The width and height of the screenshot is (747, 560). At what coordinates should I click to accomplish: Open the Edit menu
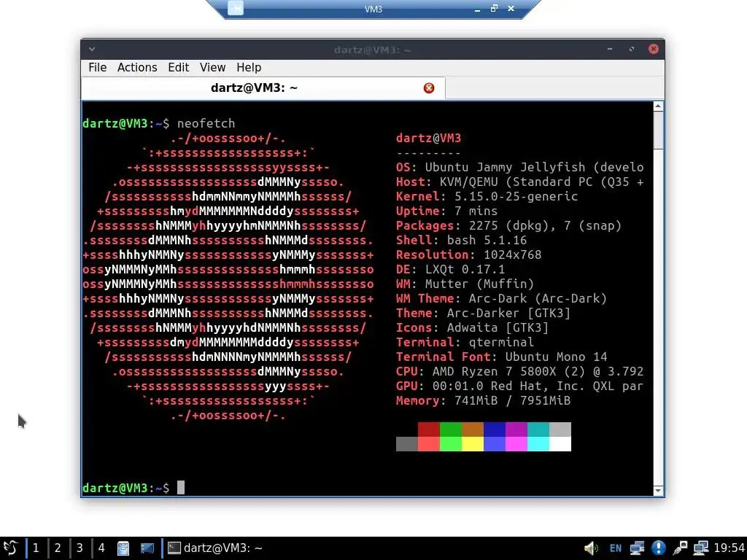179,68
